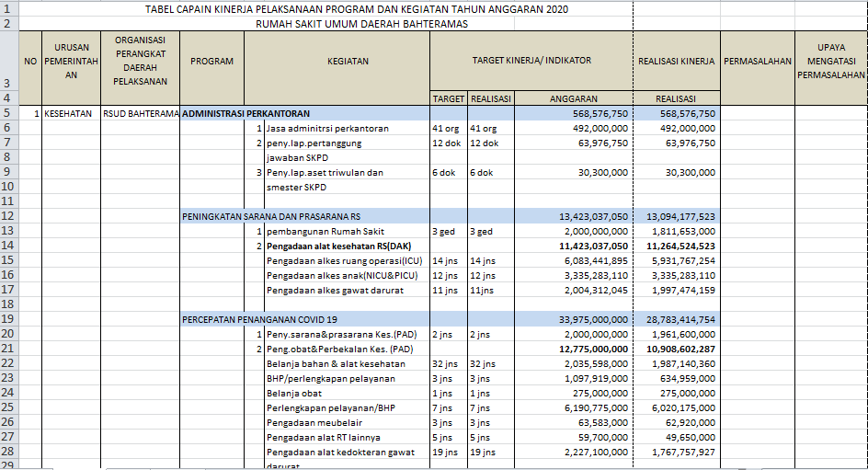Select the PROGRAM column heading cell
The height and width of the screenshot is (470, 868).
[211, 61]
